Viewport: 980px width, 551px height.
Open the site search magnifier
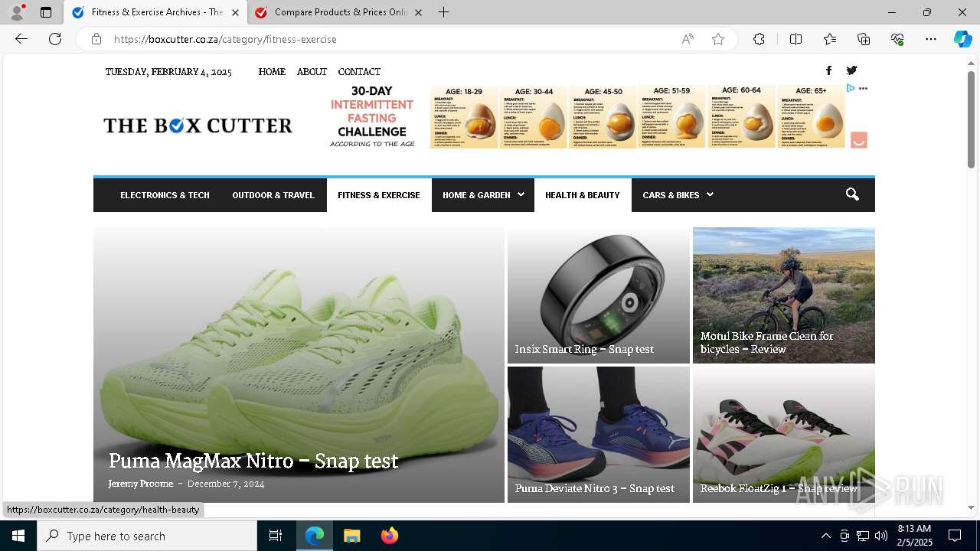(852, 194)
